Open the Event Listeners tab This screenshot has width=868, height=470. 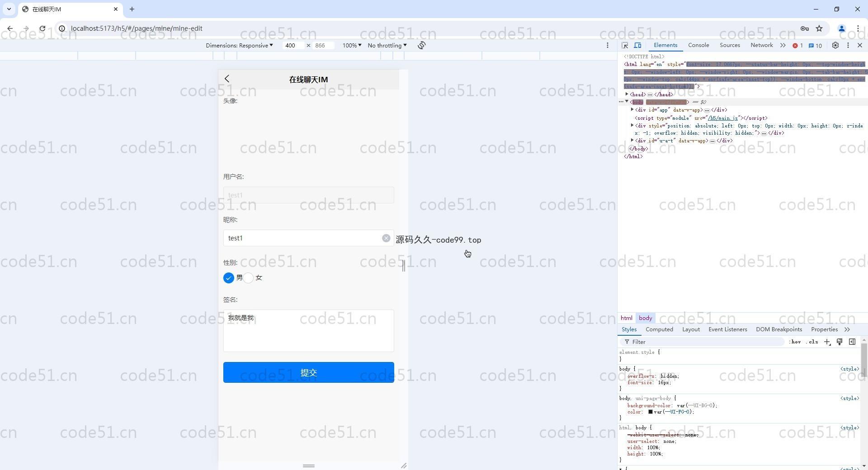(x=728, y=329)
